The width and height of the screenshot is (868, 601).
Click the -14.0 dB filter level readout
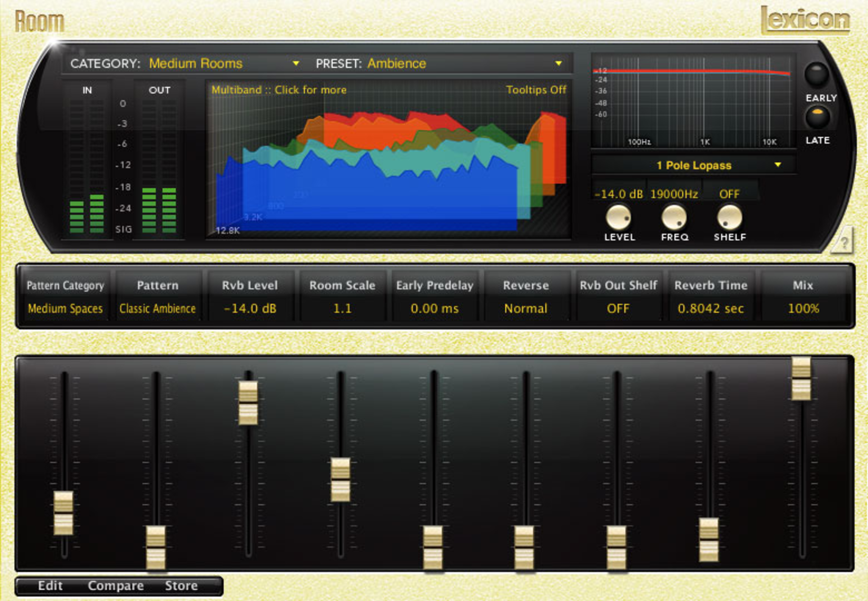(619, 194)
